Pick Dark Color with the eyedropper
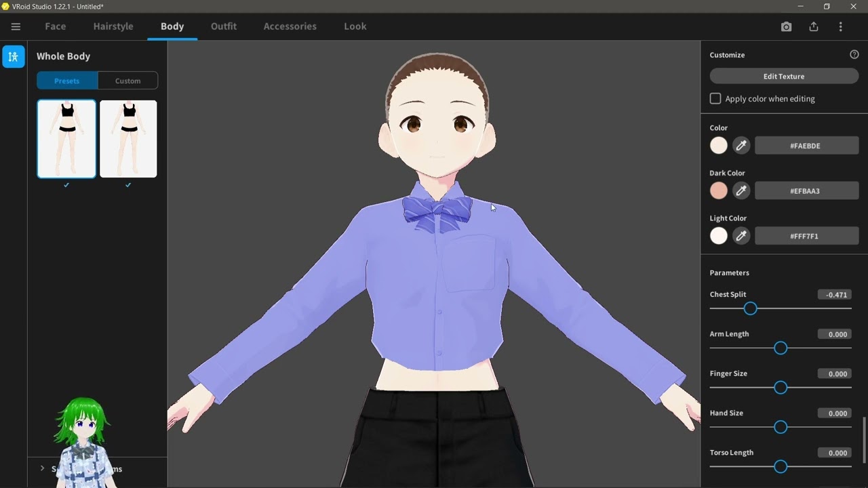 pyautogui.click(x=741, y=190)
